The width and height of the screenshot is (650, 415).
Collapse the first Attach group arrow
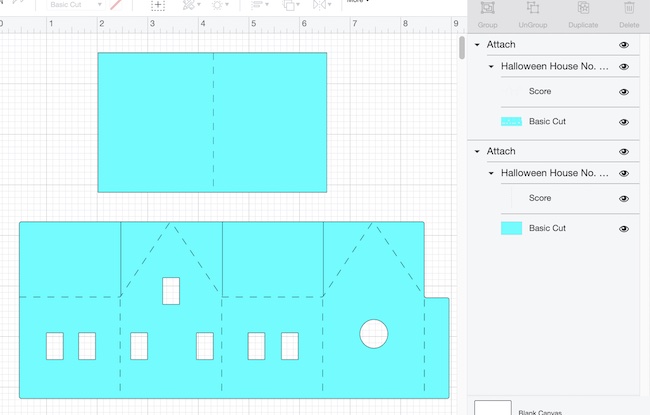[x=477, y=45]
